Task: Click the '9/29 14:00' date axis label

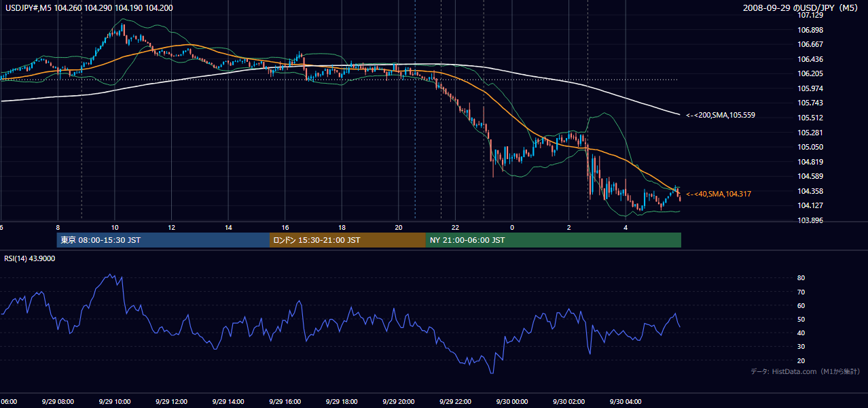Action: (228, 402)
